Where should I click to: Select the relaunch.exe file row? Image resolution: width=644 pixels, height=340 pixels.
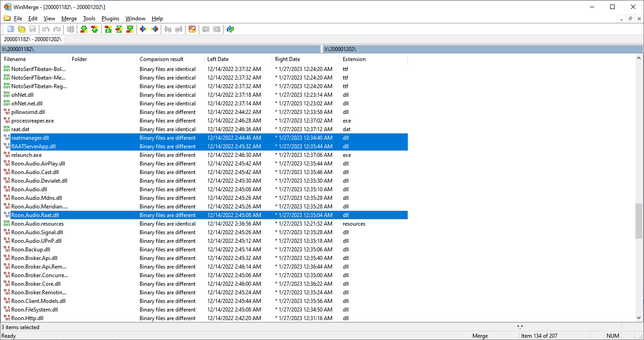coord(26,155)
